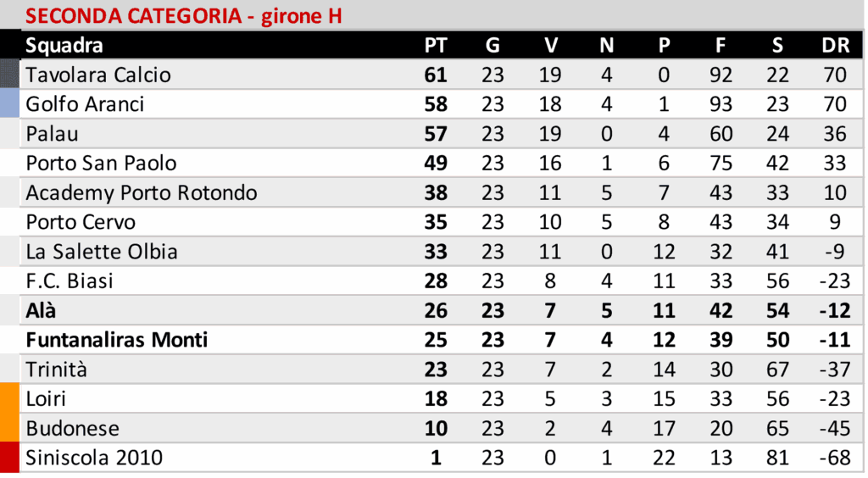The height and width of the screenshot is (478, 868).
Task: Select Siniscola 2010's -68 goal difference
Action: click(834, 459)
